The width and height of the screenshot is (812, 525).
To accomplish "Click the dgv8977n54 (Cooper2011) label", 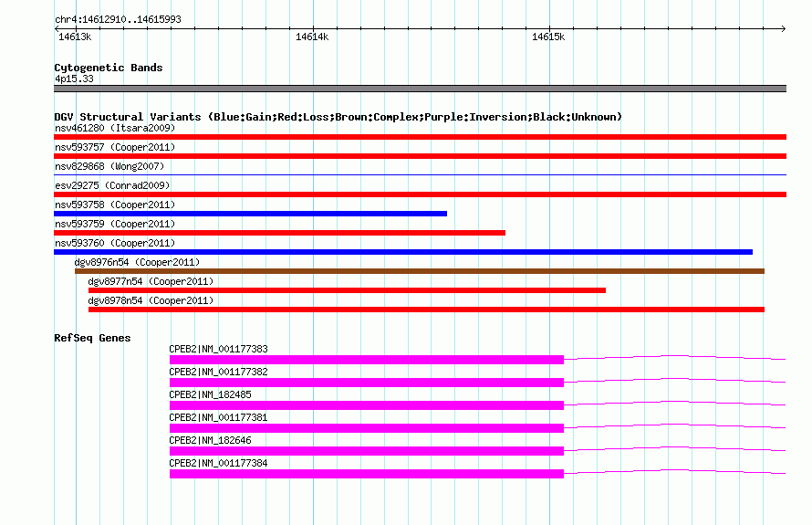I will click(151, 281).
